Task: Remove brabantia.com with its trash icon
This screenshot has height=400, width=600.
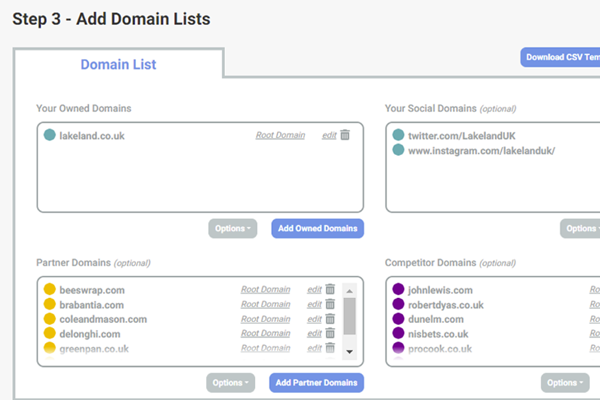Action: pyautogui.click(x=330, y=304)
